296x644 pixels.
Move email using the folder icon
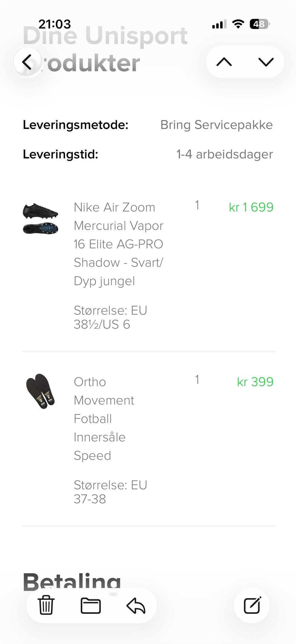tap(91, 605)
